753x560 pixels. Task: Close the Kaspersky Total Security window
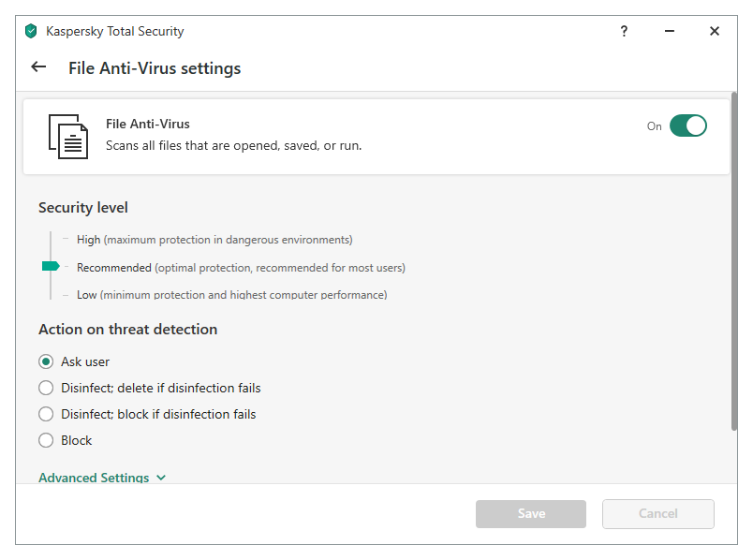(715, 31)
